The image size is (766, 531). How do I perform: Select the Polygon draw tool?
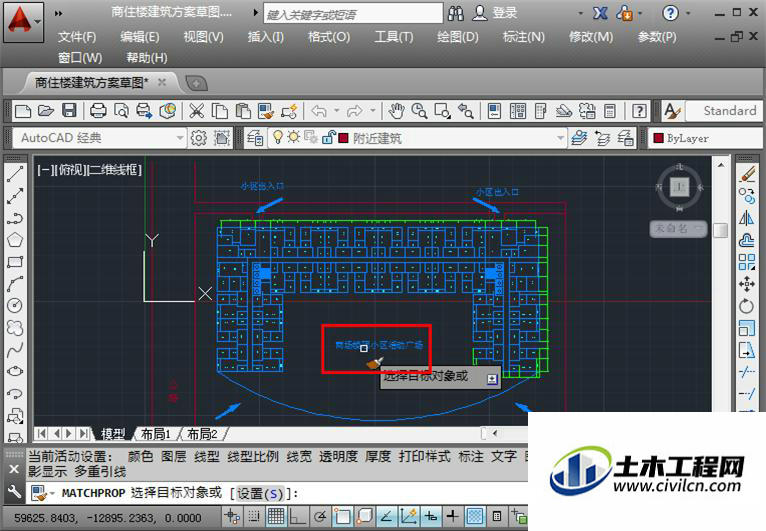[15, 240]
